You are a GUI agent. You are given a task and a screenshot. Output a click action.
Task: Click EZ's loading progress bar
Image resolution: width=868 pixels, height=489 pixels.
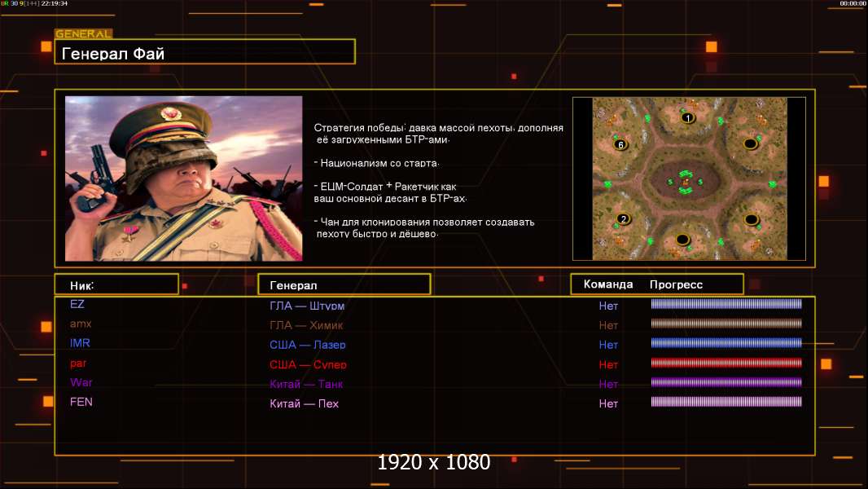726,303
